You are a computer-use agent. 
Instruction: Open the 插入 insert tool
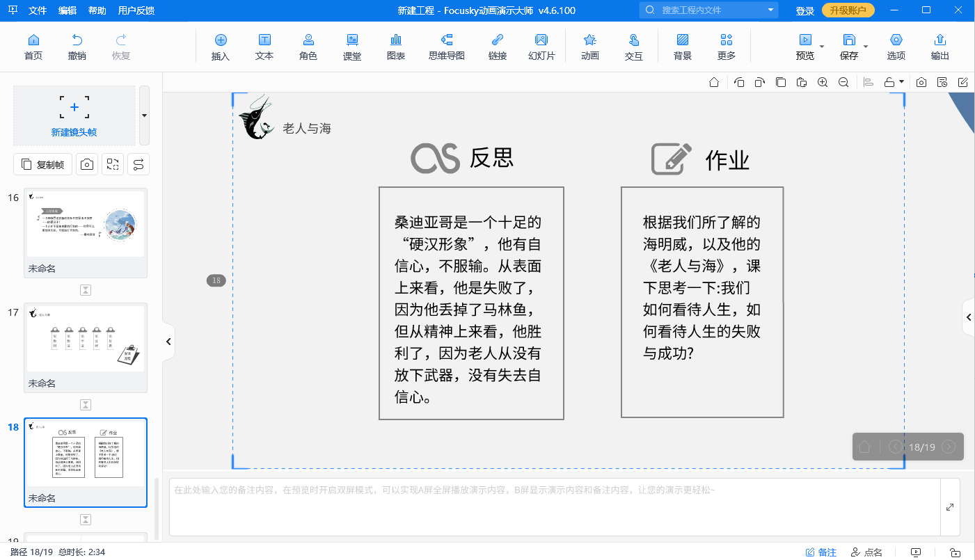221,47
